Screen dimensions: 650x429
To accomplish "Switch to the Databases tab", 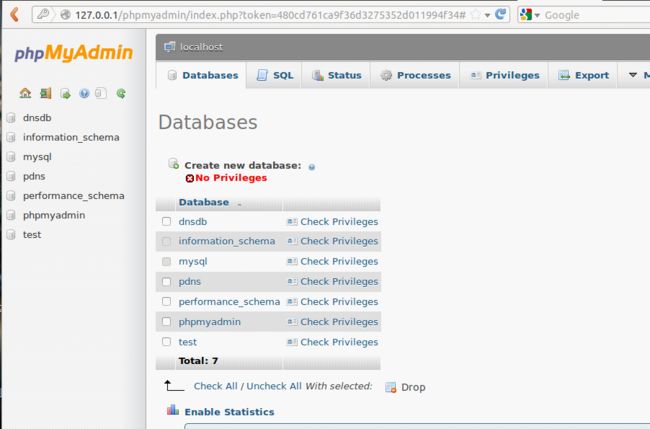I will pyautogui.click(x=201, y=75).
